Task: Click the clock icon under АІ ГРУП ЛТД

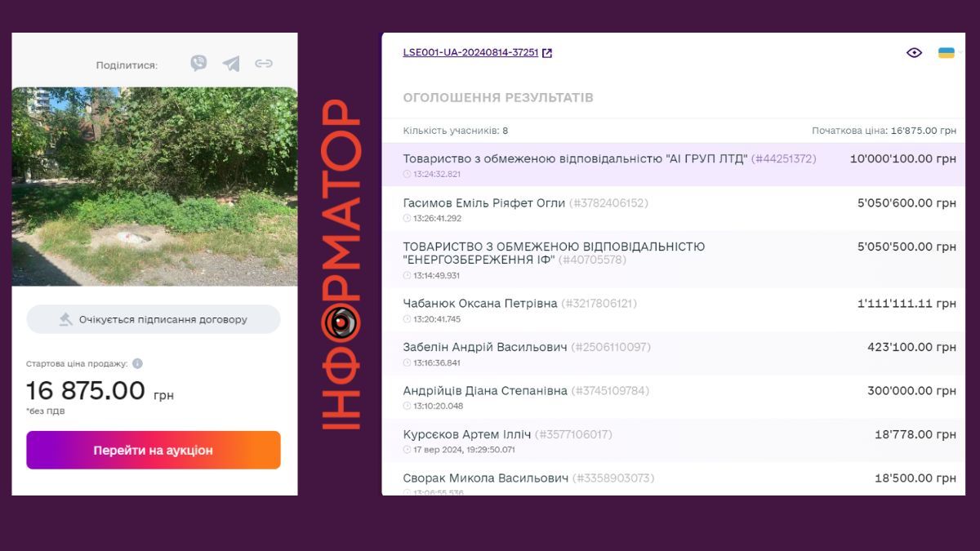Action: 407,174
